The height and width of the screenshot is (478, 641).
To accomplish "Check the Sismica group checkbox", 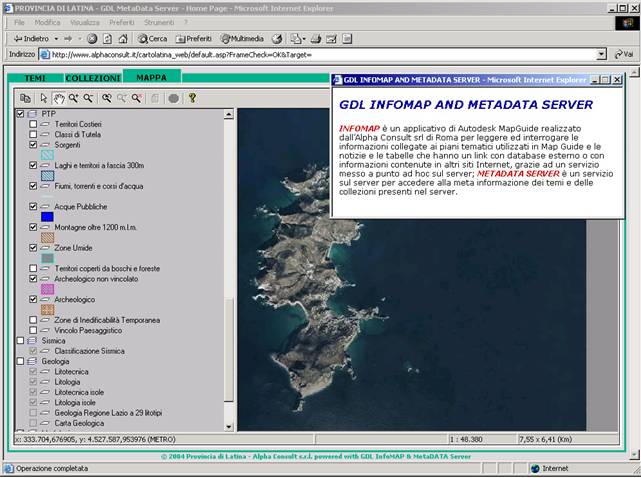I will tap(20, 341).
